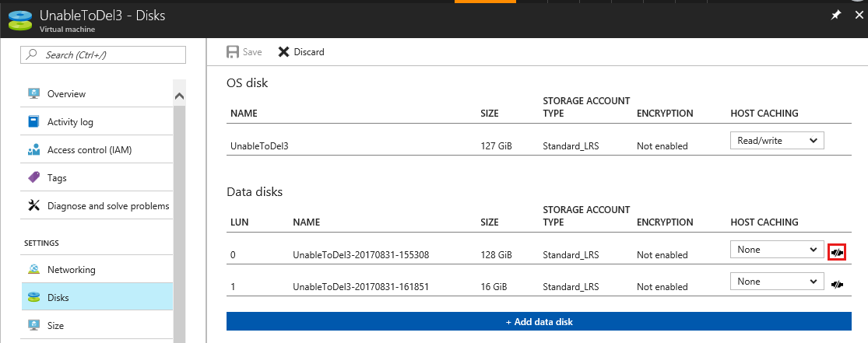This screenshot has width=868, height=343.
Task: Open Diagnose and solve problems
Action: coord(107,206)
